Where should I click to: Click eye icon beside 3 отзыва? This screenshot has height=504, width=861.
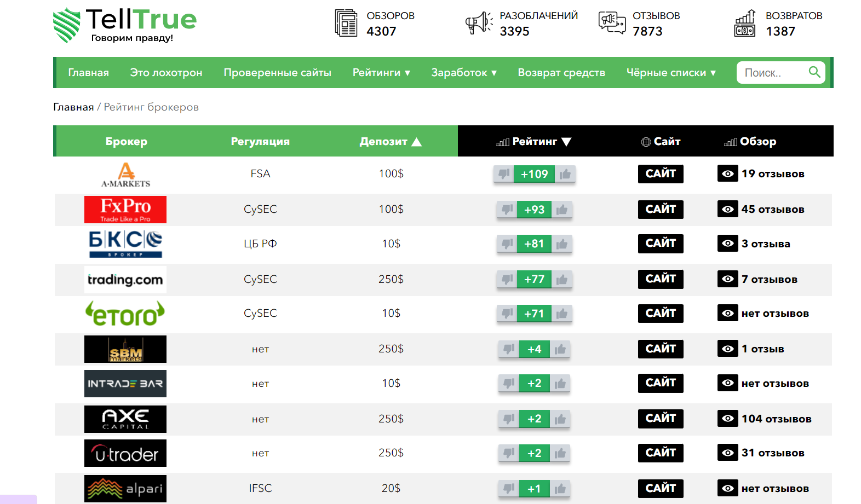[x=727, y=244]
